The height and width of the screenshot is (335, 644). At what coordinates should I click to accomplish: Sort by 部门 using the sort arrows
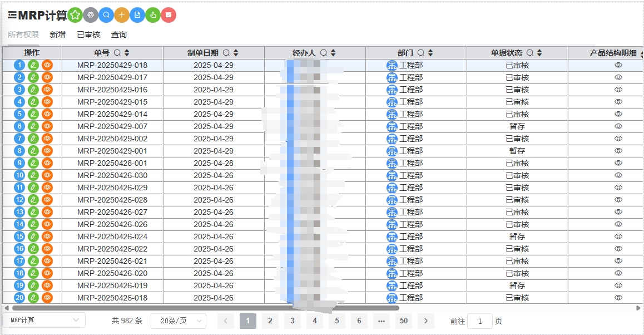click(430, 53)
